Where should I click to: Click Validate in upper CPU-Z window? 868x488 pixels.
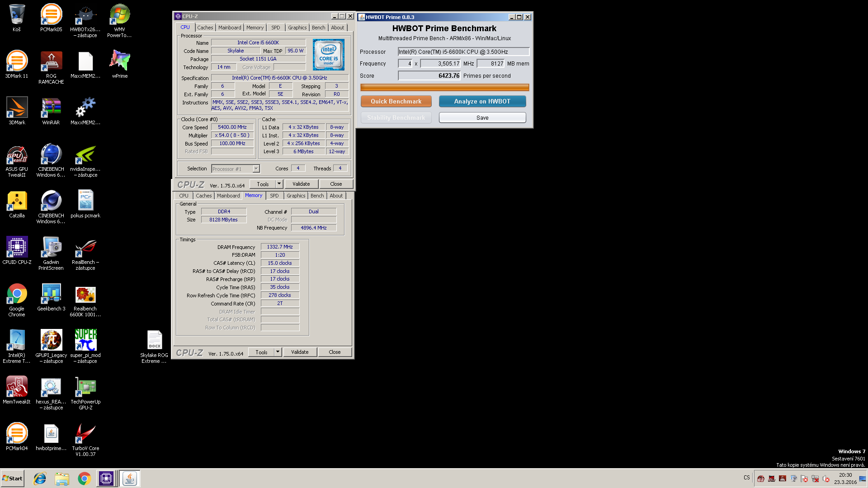[x=301, y=184]
